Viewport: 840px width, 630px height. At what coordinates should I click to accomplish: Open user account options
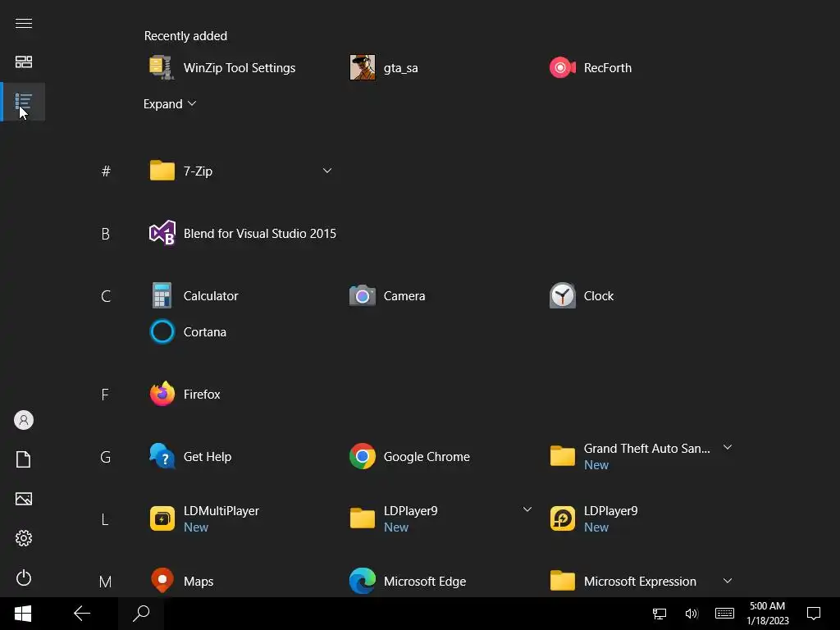coord(24,420)
